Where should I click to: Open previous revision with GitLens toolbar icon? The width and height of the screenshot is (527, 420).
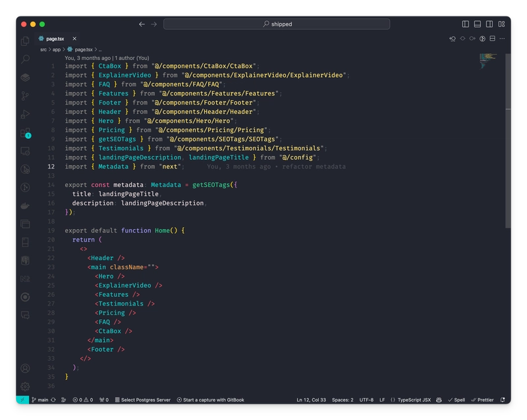(x=453, y=39)
